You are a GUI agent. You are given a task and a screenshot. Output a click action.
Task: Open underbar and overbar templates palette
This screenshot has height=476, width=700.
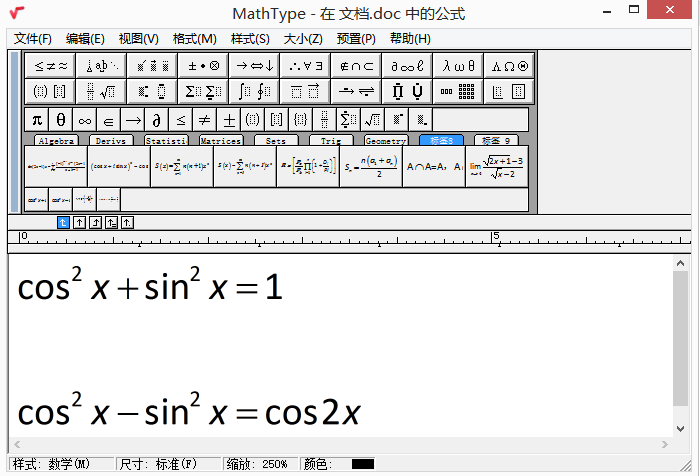[305, 92]
